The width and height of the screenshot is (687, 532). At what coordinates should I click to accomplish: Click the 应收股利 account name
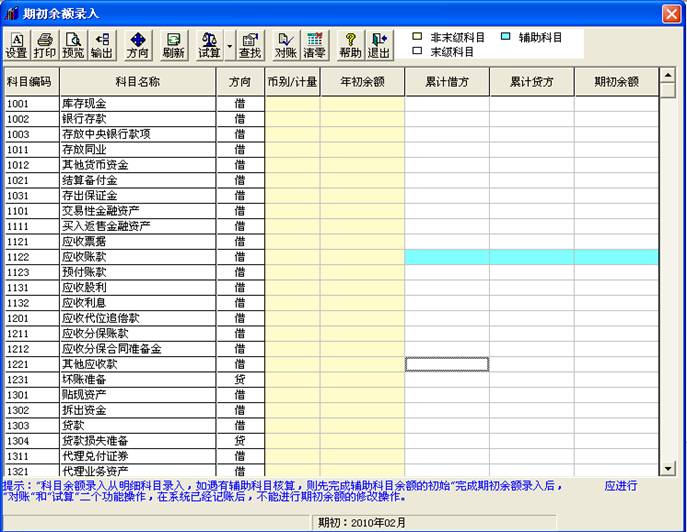pos(84,288)
